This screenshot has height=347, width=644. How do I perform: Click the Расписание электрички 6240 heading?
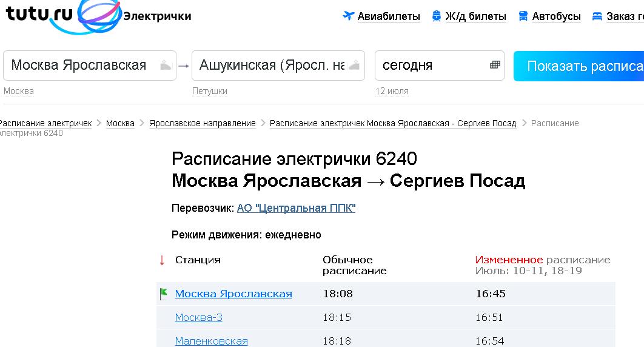294,159
